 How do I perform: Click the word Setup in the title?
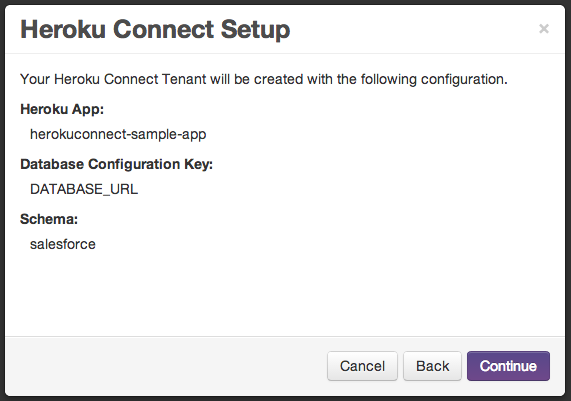[x=255, y=29]
